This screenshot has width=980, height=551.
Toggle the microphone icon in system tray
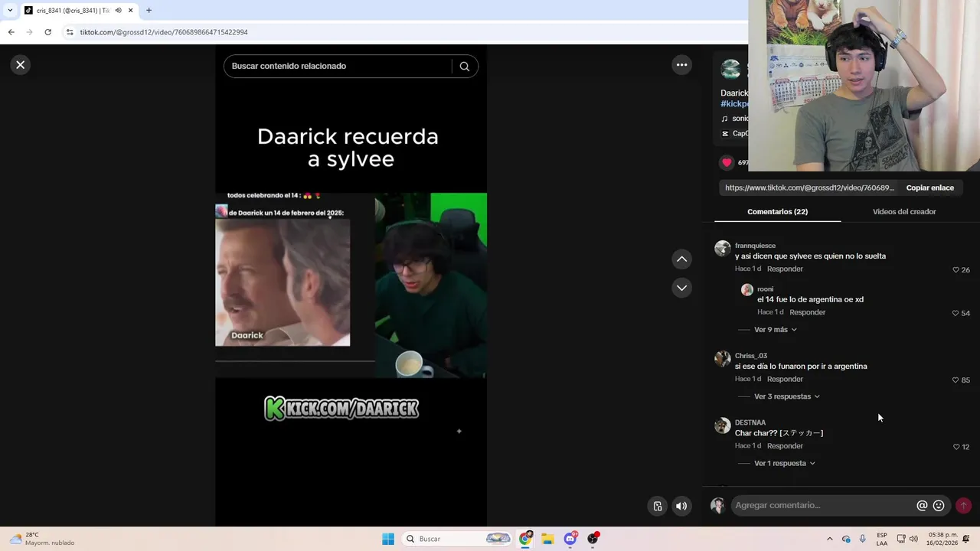click(862, 539)
